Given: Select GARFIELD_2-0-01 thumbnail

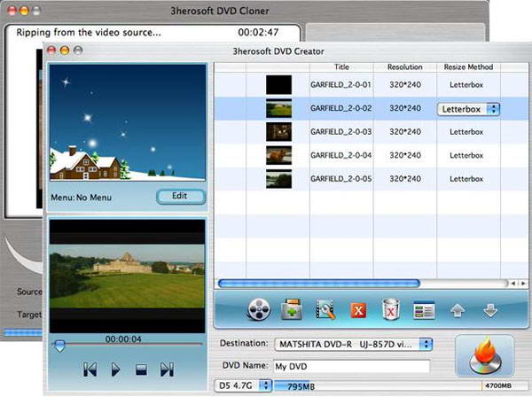Looking at the screenshot, I should [278, 85].
